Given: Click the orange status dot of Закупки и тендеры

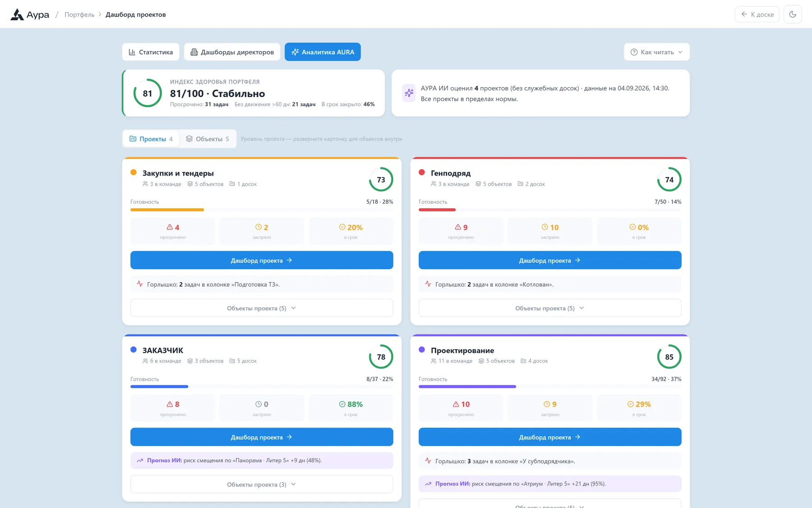Looking at the screenshot, I should coord(134,172).
